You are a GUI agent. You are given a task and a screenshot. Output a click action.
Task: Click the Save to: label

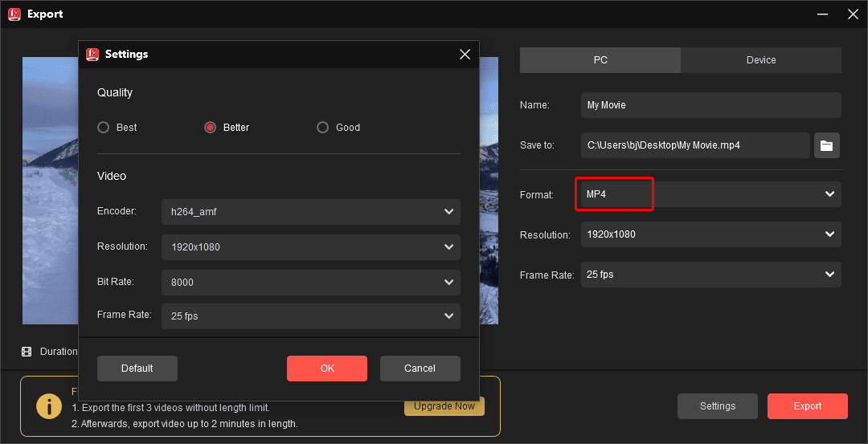click(537, 145)
